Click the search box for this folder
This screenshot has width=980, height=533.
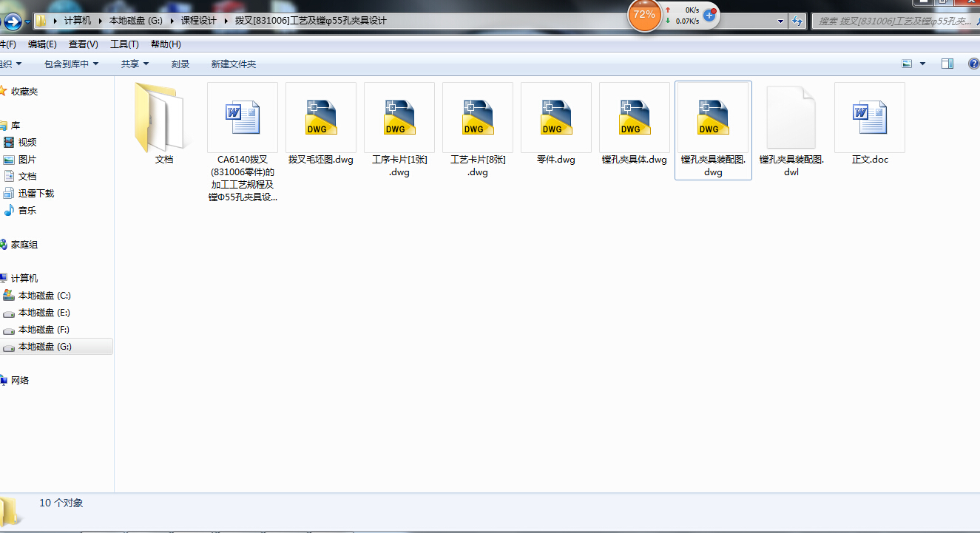click(895, 21)
